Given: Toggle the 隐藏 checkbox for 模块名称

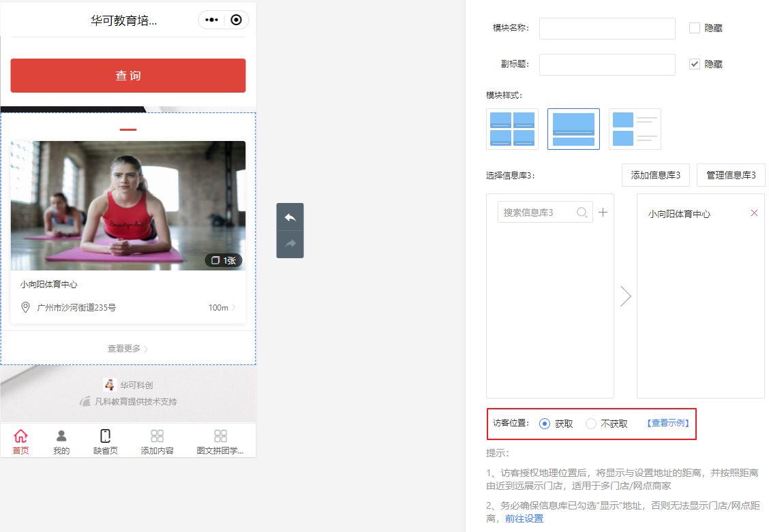Looking at the screenshot, I should pyautogui.click(x=695, y=28).
